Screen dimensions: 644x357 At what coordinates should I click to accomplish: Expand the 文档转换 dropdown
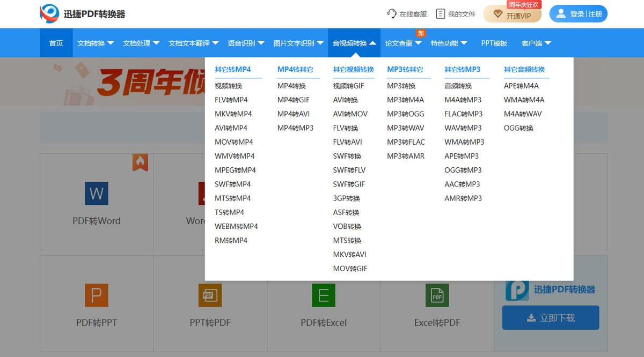click(x=96, y=43)
